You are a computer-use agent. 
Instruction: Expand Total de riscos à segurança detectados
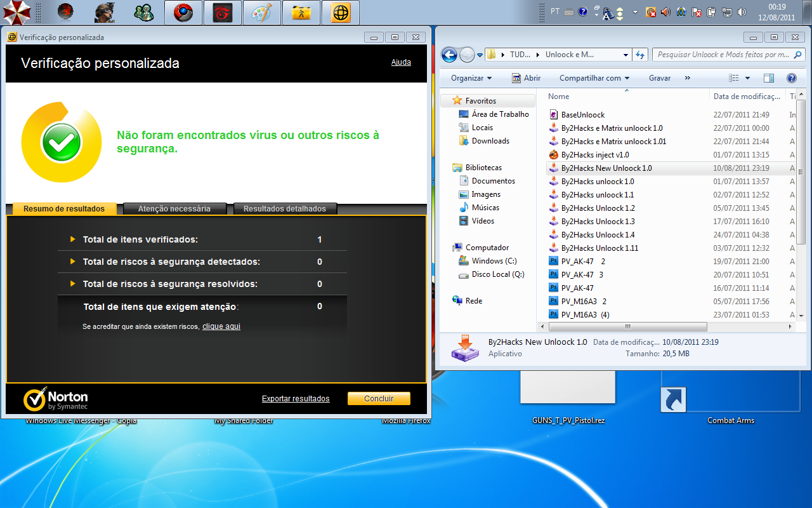tap(73, 262)
